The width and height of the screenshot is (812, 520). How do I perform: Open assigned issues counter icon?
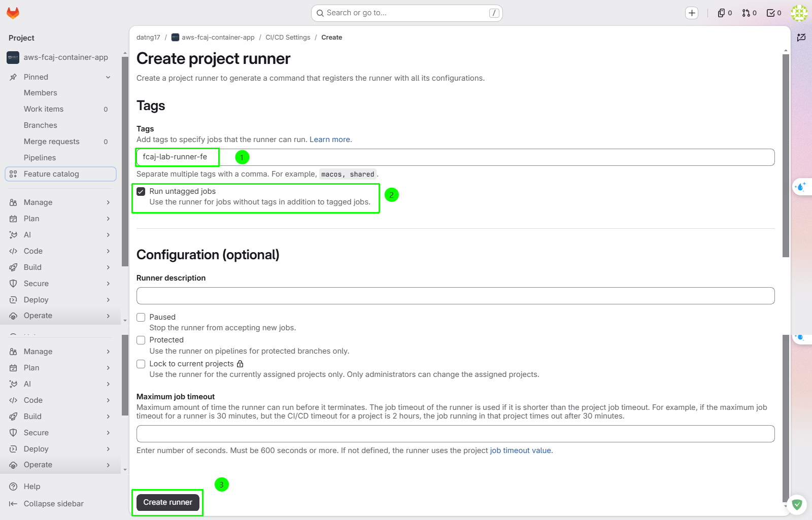pyautogui.click(x=725, y=13)
